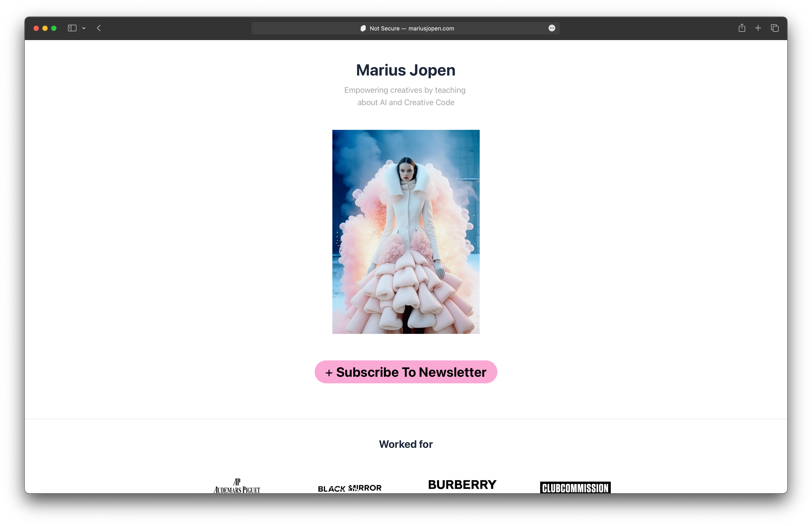The image size is (812, 526).
Task: Add a new tab with plus icon
Action: 758,28
